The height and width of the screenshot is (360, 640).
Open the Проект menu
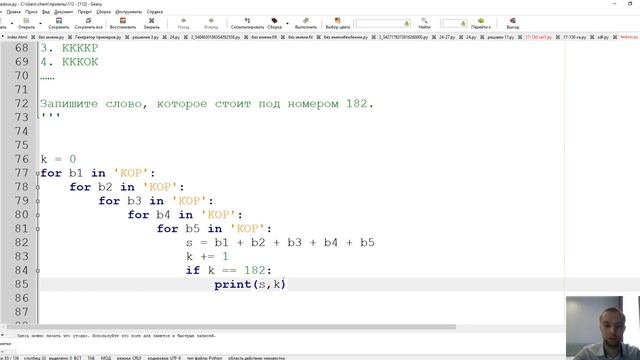click(84, 12)
